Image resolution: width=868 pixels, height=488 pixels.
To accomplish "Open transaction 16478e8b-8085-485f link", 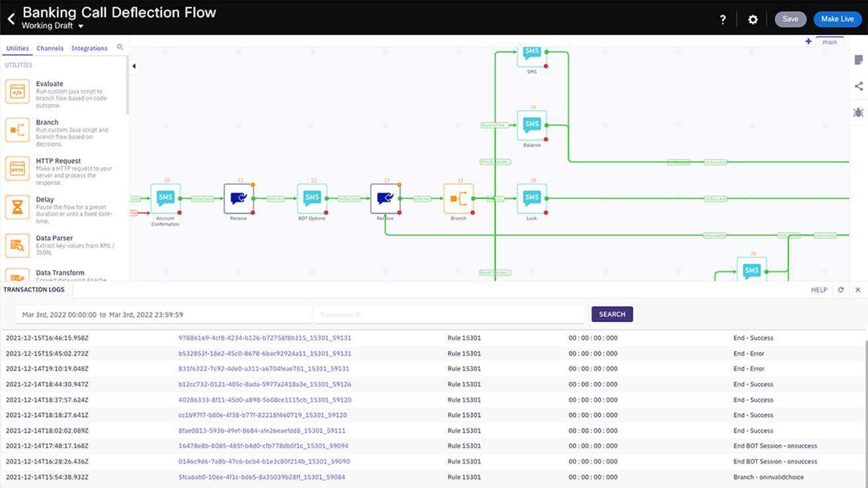I will point(263,446).
